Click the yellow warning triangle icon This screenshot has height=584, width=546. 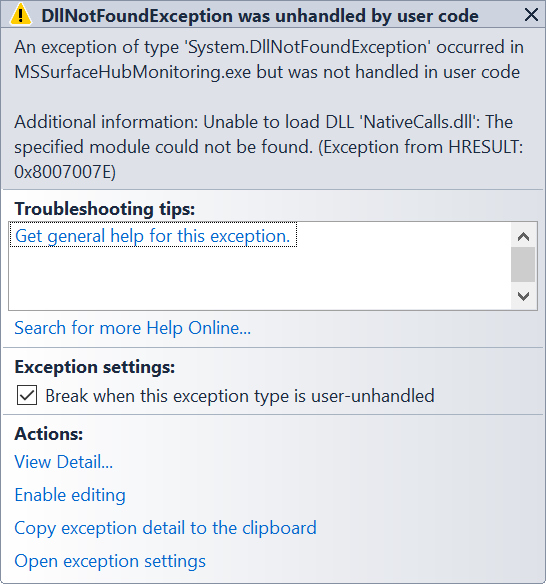pos(20,15)
